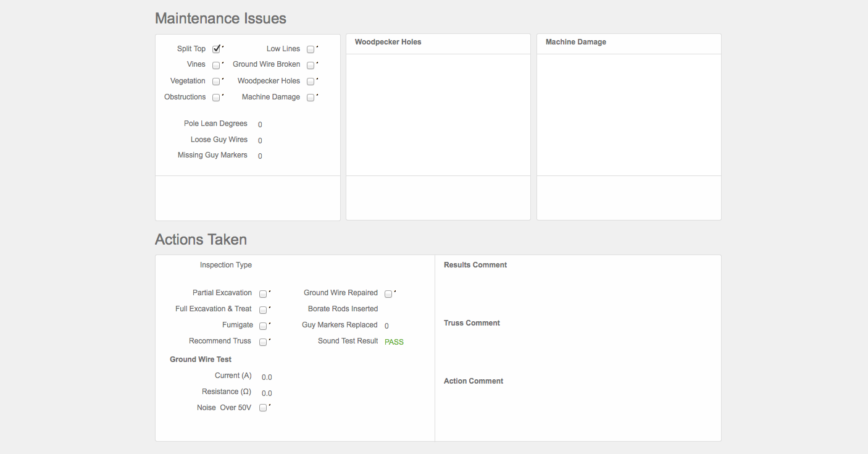Click the Guy Markers Replaced value
The height and width of the screenshot is (454, 868).
click(x=386, y=326)
